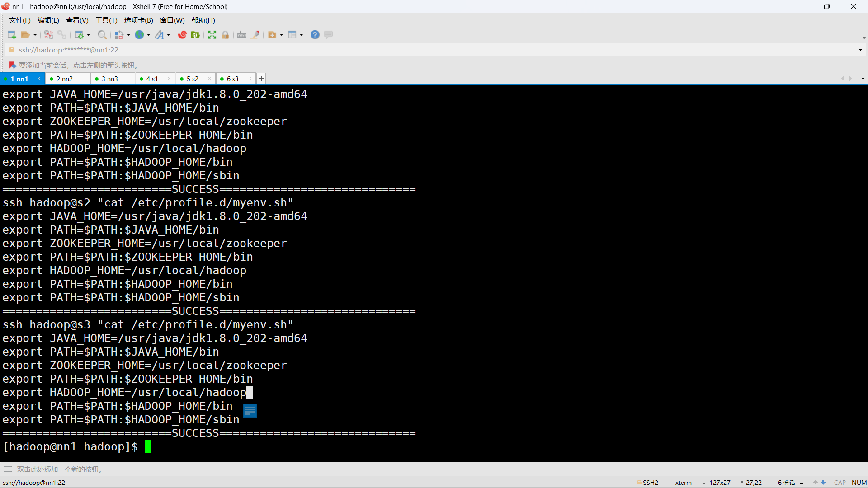868x488 pixels.
Task: Expand the address bar history dropdown
Action: click(x=860, y=50)
